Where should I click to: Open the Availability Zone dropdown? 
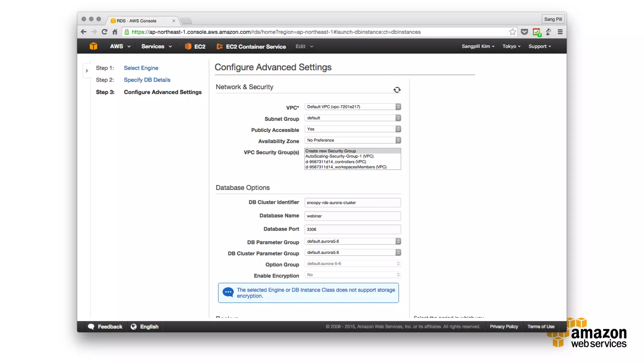coord(352,140)
